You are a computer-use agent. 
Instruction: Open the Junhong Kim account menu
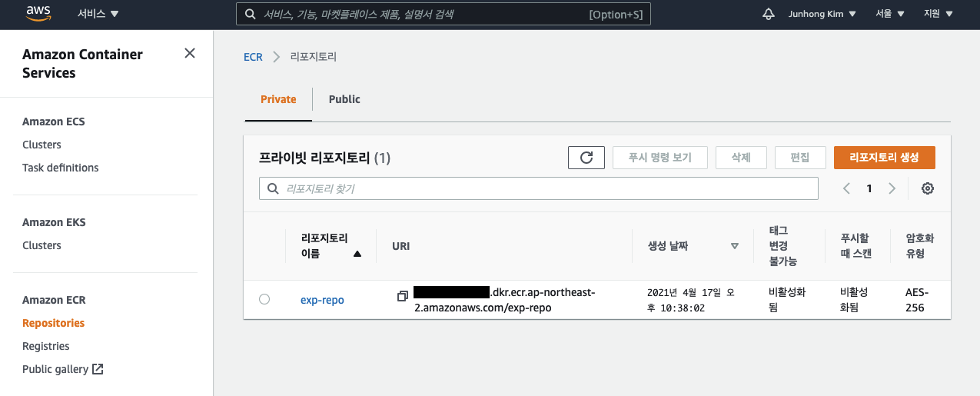(x=822, y=14)
